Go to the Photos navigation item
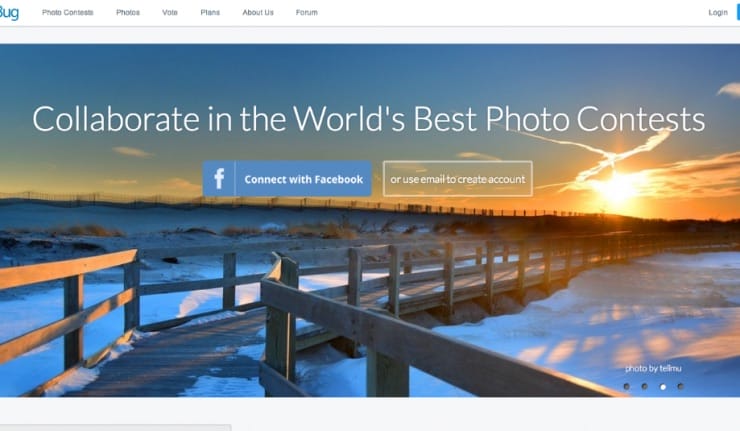Viewport: 740px width, 431px height. [x=128, y=12]
